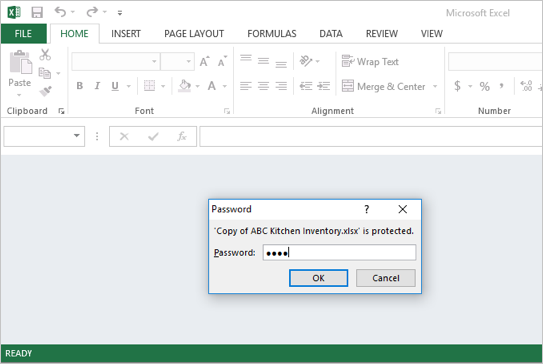Open Alignment dialog launcher
Image resolution: width=543 pixels, height=364 pixels.
click(x=438, y=111)
